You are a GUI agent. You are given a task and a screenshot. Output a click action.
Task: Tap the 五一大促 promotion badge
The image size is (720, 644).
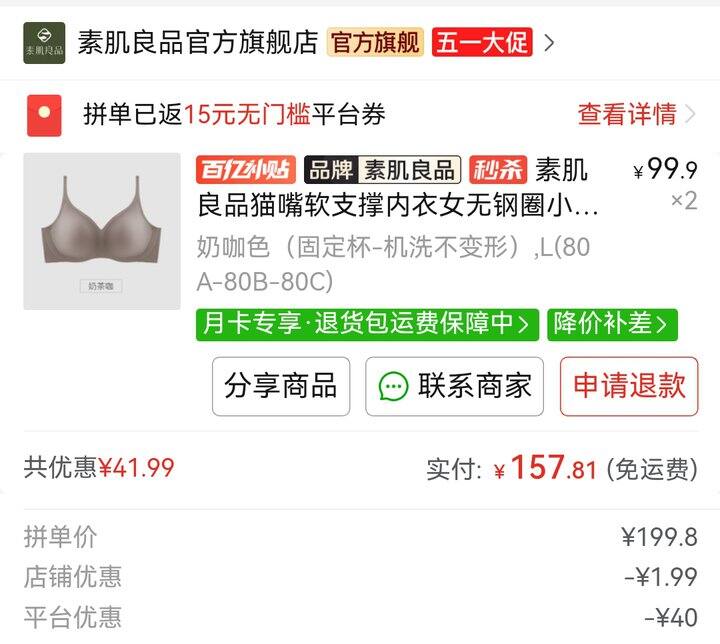pos(482,42)
